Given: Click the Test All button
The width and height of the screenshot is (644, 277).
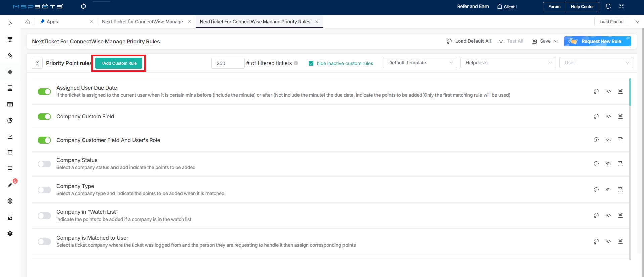Looking at the screenshot, I should (511, 41).
